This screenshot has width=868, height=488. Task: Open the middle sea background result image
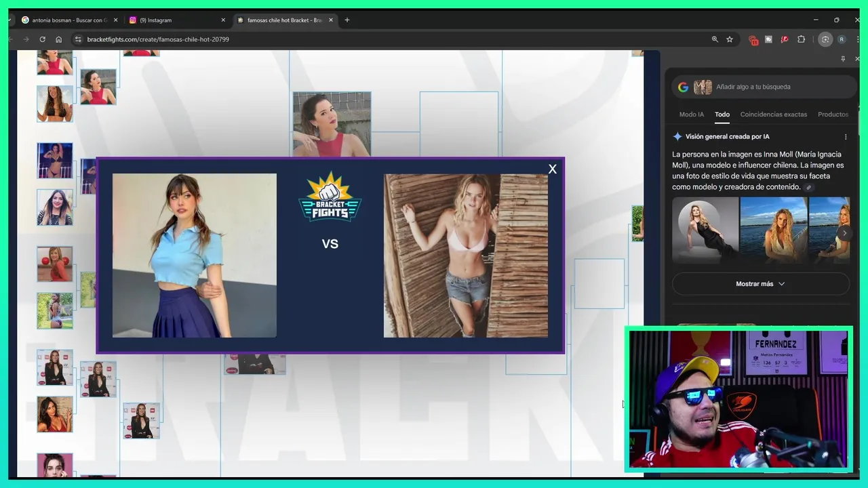(x=773, y=230)
